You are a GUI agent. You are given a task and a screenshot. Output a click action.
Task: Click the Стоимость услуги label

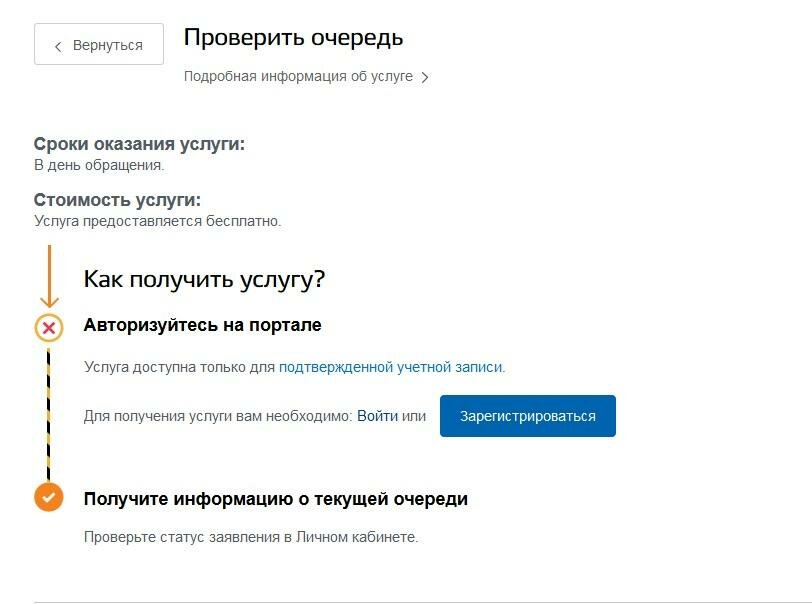117,199
